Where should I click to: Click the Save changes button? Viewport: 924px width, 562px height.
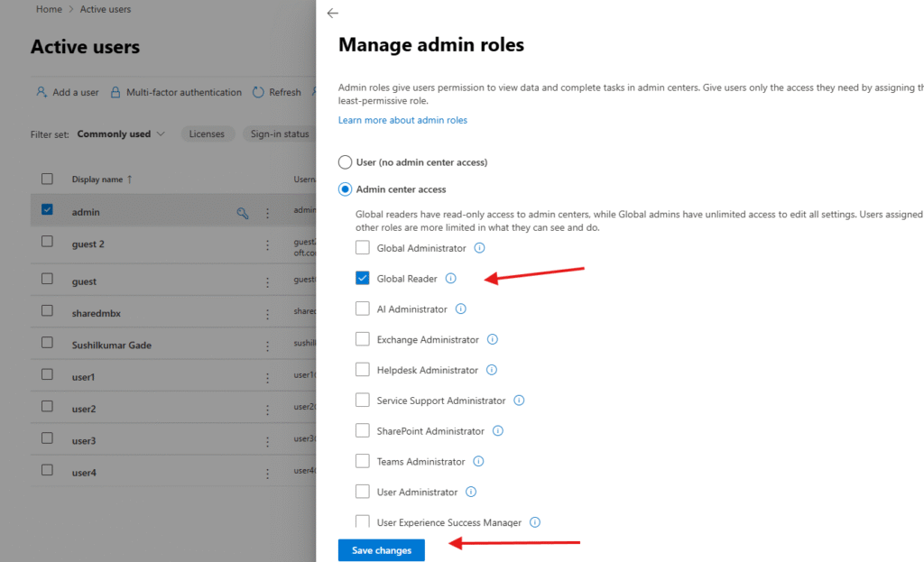381,550
